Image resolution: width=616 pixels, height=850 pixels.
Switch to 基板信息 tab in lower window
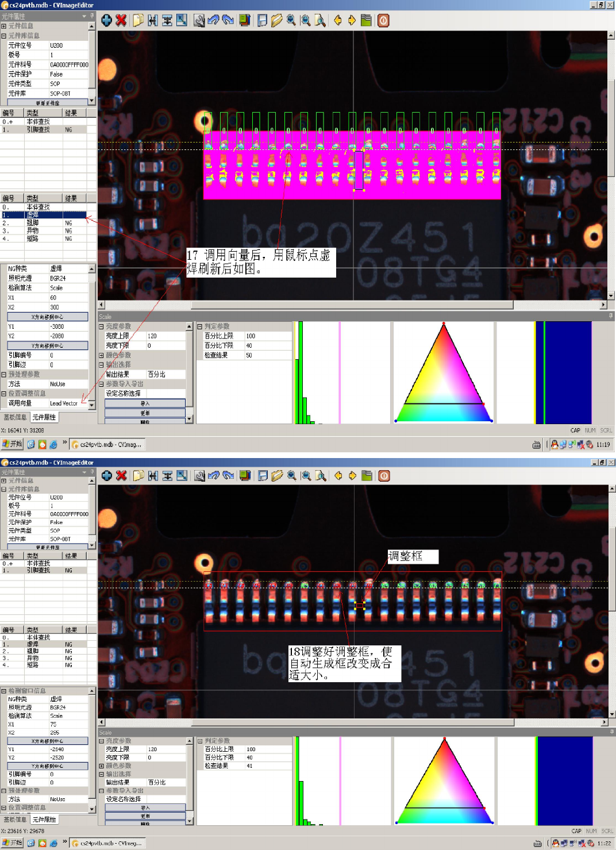point(15,820)
